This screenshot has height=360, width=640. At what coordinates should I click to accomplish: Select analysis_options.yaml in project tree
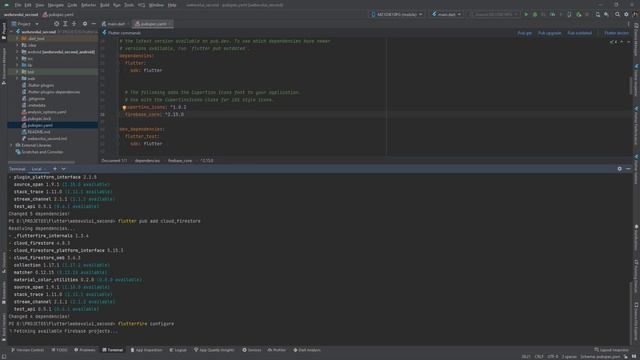47,112
